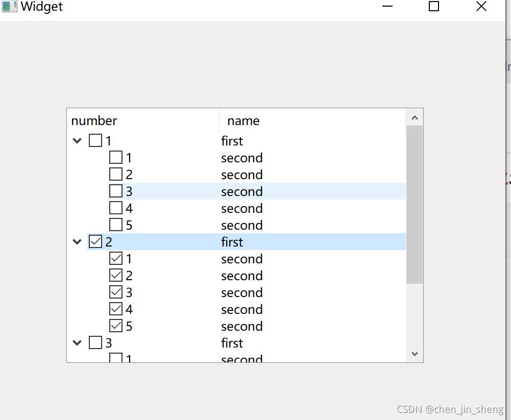511x420 pixels.
Task: Uncheck child 2 checkbox under checked parent 2
Action: [116, 276]
